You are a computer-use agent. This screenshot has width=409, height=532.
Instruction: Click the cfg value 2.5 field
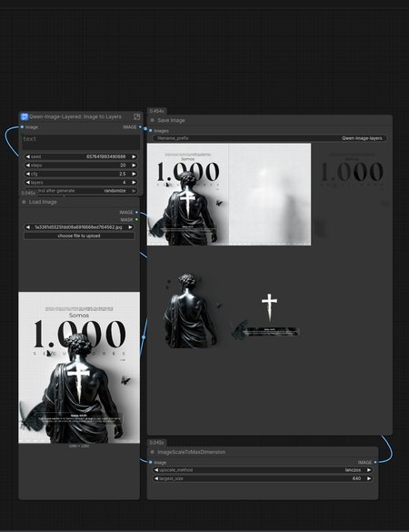click(81, 174)
